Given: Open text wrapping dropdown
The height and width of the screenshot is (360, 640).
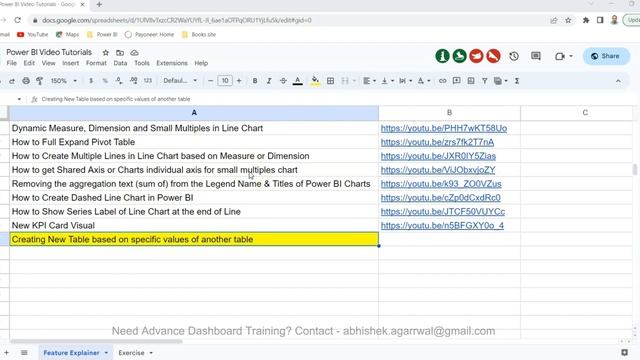Looking at the screenshot, I should pyautogui.click(x=405, y=81).
